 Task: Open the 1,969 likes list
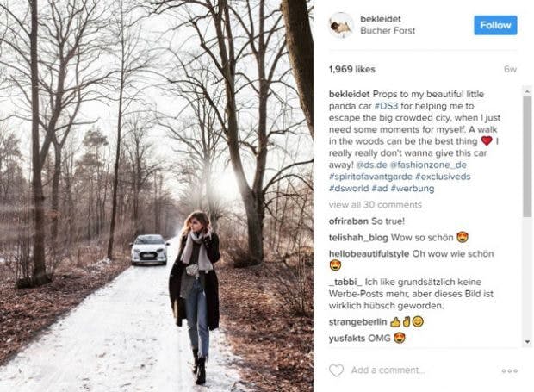[351, 69]
